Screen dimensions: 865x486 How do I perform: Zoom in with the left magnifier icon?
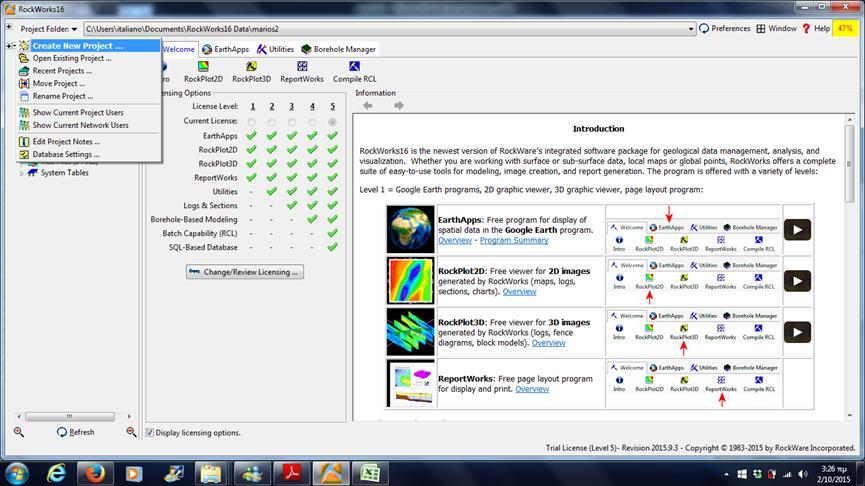[19, 432]
